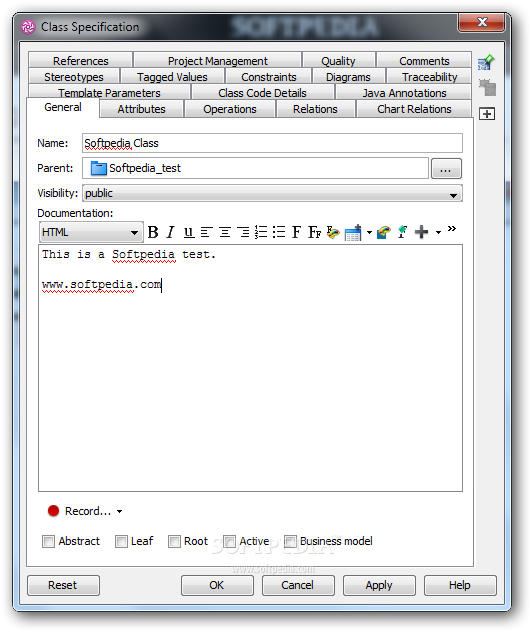Click the Help button
The width and height of the screenshot is (532, 632).
(460, 585)
